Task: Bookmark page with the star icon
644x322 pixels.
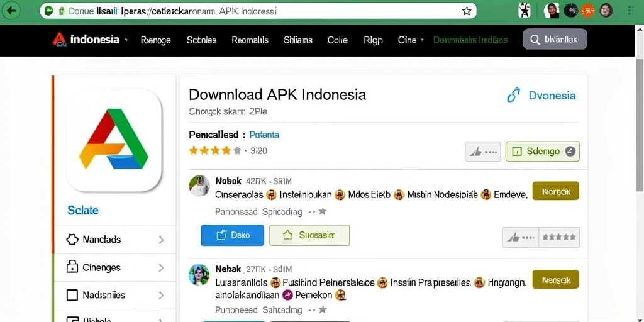Action: [466, 11]
